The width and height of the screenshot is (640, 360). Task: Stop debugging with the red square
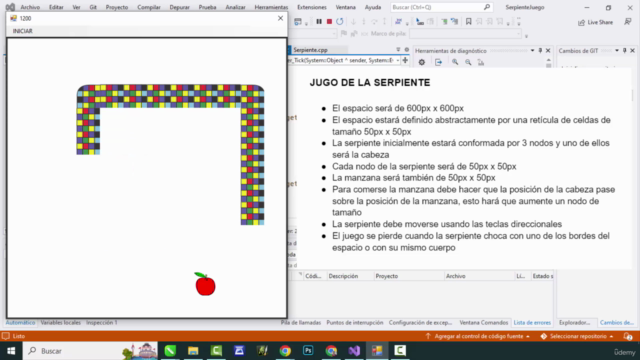[x=329, y=22]
